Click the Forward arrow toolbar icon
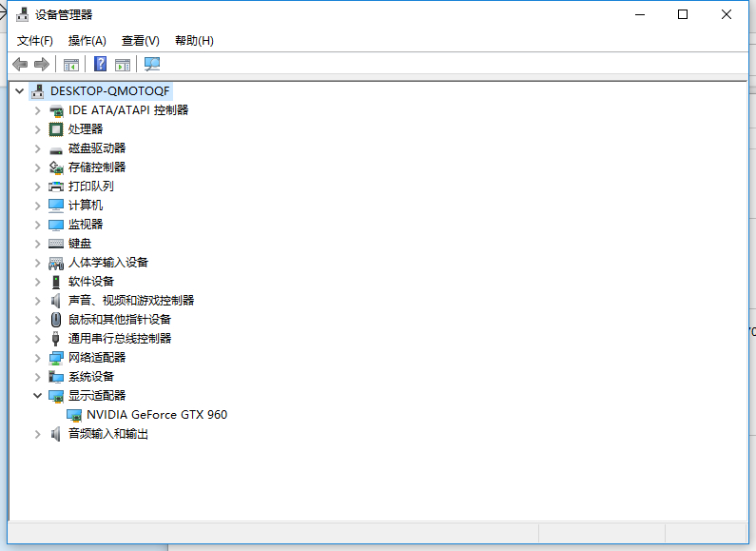 [x=42, y=64]
